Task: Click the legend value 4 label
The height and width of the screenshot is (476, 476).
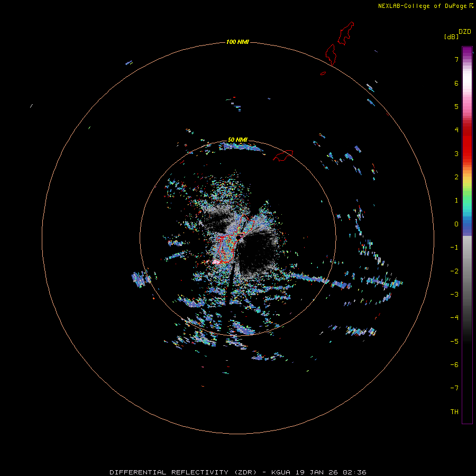Action: [x=456, y=130]
